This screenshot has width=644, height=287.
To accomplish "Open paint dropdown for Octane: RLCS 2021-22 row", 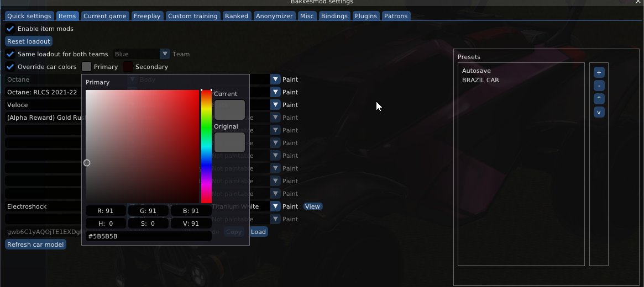I will (275, 92).
